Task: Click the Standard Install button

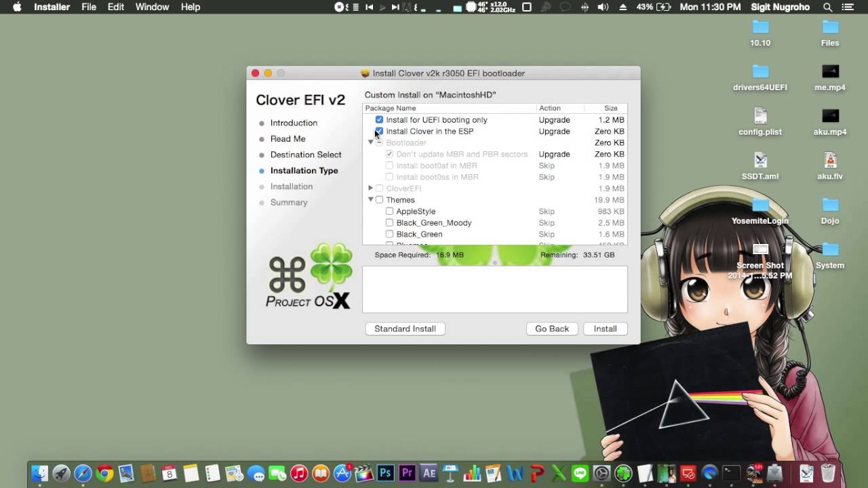Action: coord(405,329)
